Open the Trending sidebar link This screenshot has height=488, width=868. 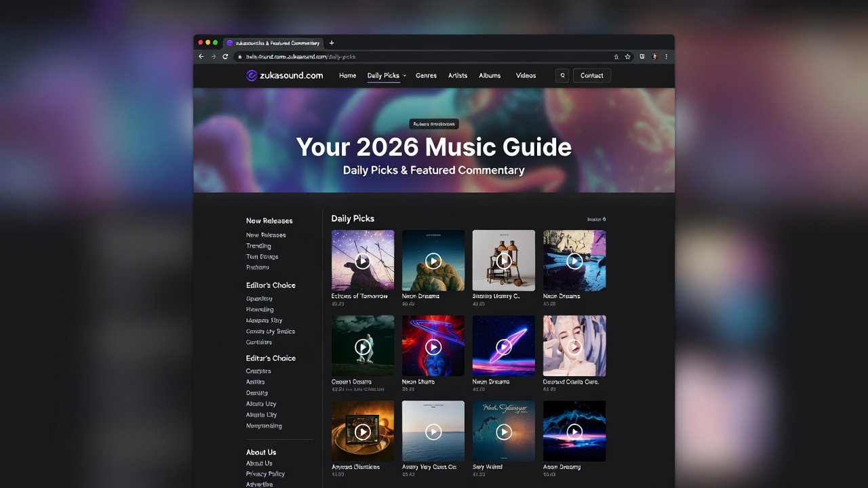pos(258,245)
